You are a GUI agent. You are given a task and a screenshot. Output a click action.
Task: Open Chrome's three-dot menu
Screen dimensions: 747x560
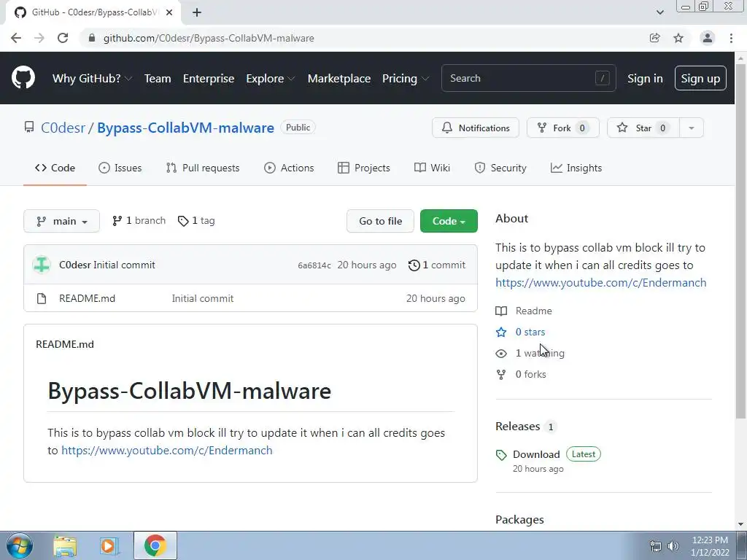(x=731, y=38)
